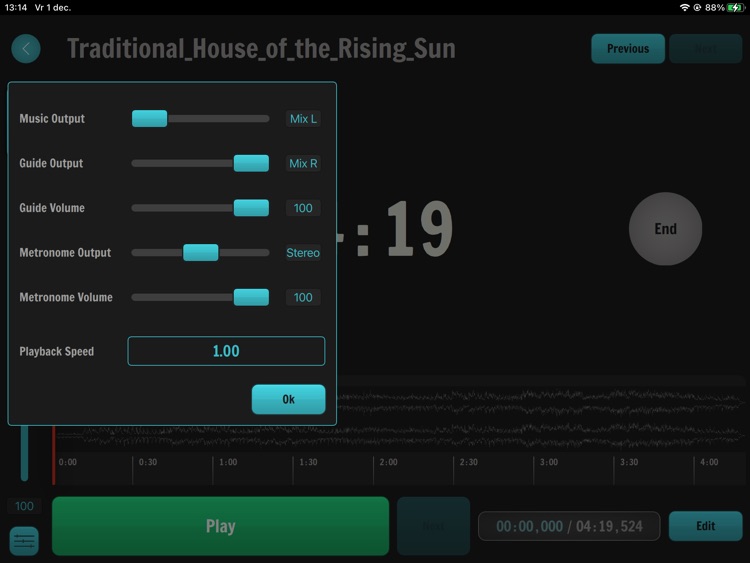The height and width of the screenshot is (563, 750).
Task: Click the Metronome Volume label
Action: [x=66, y=297]
